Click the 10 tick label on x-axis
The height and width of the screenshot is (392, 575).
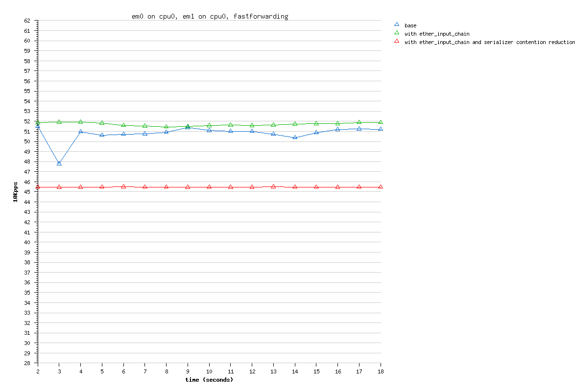coord(209,372)
